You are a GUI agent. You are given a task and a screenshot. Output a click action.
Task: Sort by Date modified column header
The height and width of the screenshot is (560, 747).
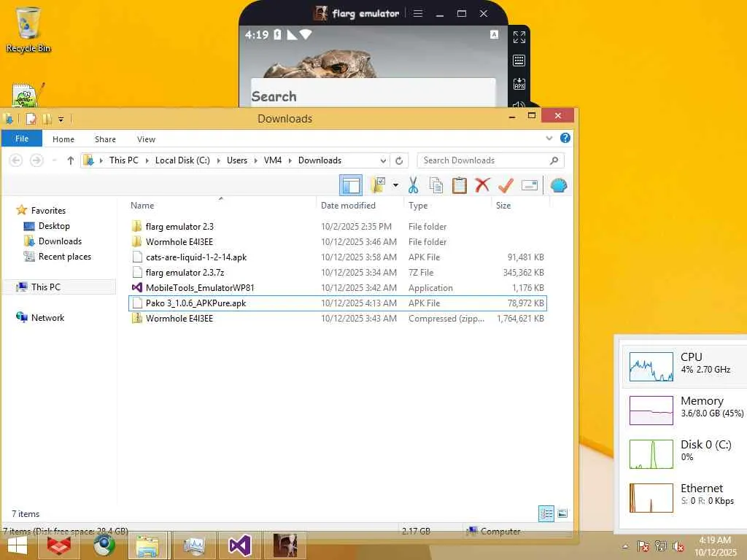pyautogui.click(x=348, y=205)
